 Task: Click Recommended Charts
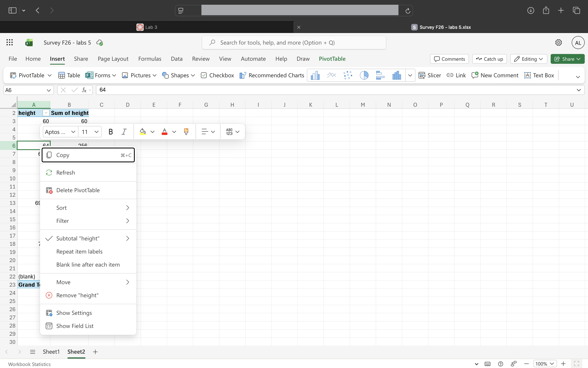tap(272, 75)
